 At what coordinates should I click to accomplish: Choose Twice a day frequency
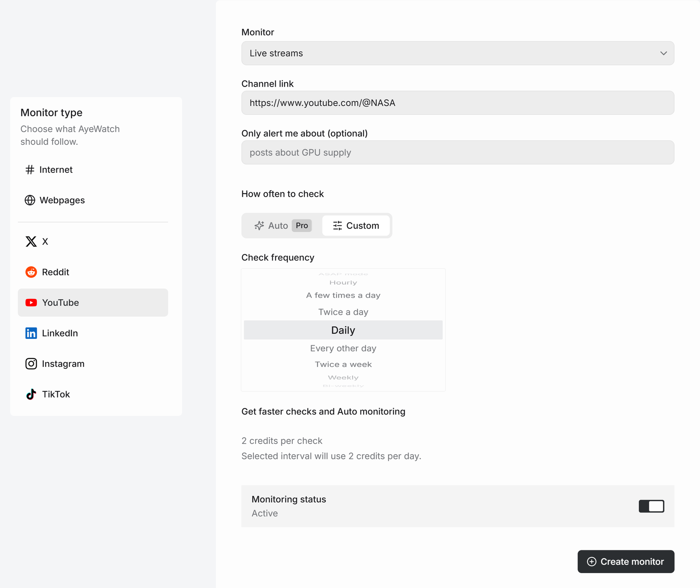pos(343,312)
